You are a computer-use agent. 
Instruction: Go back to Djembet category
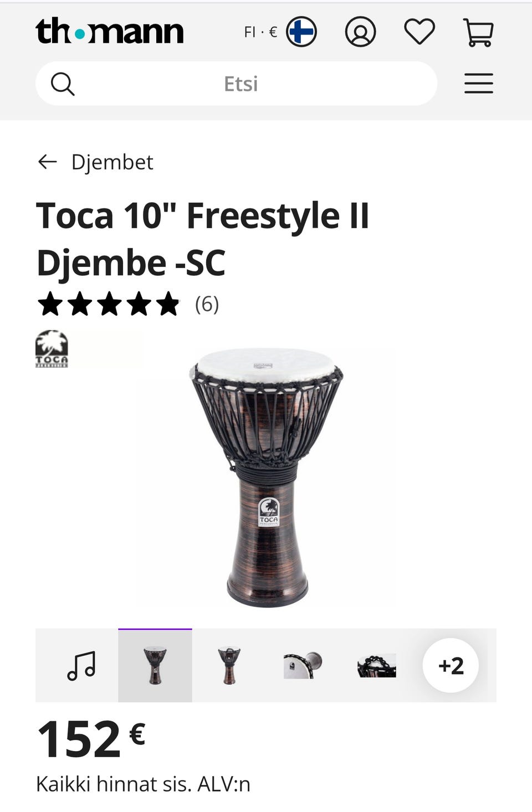point(112,162)
